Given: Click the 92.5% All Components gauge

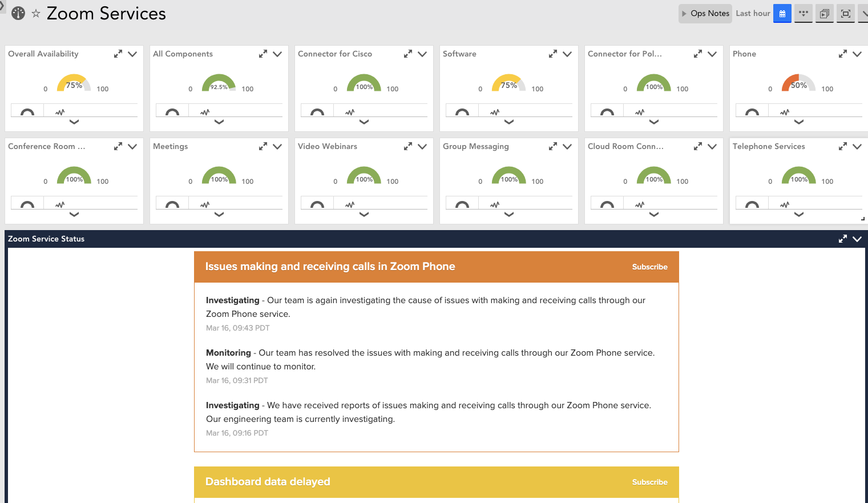Looking at the screenshot, I should 219,83.
